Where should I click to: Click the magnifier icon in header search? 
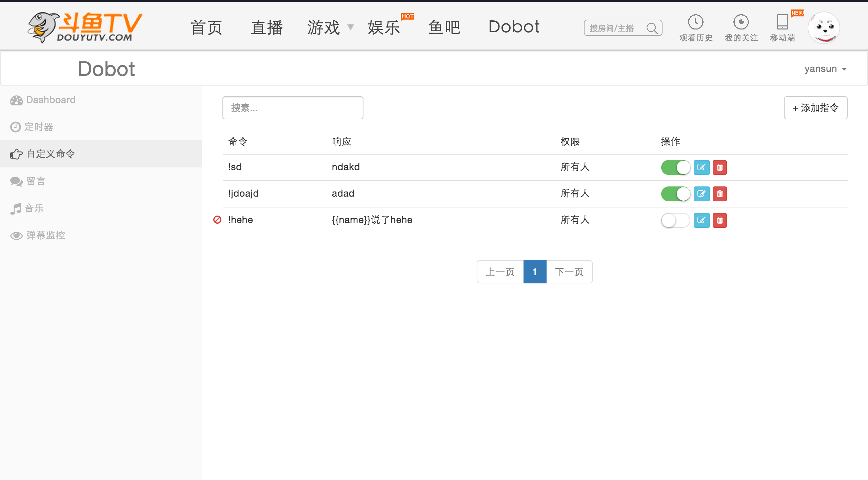point(651,28)
